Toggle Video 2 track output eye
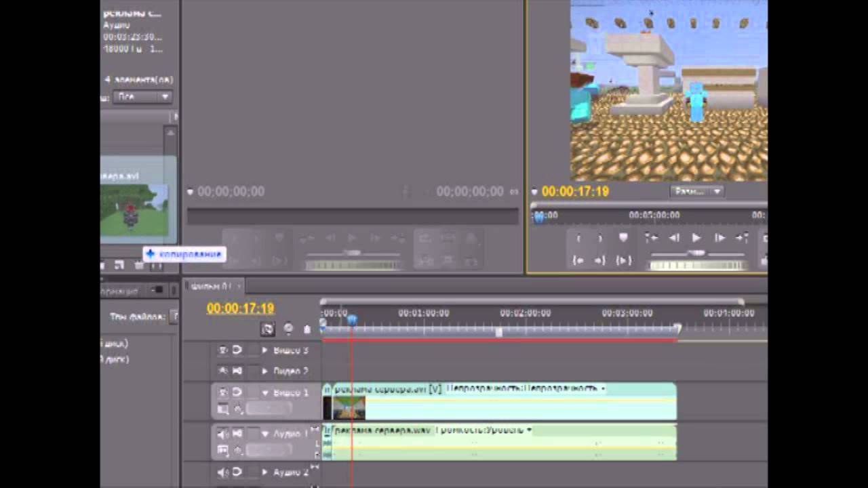The height and width of the screenshot is (488, 868). [x=222, y=371]
